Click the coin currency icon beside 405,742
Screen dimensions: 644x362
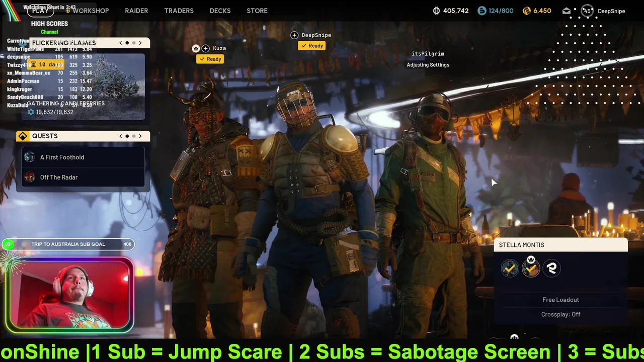coord(436,11)
